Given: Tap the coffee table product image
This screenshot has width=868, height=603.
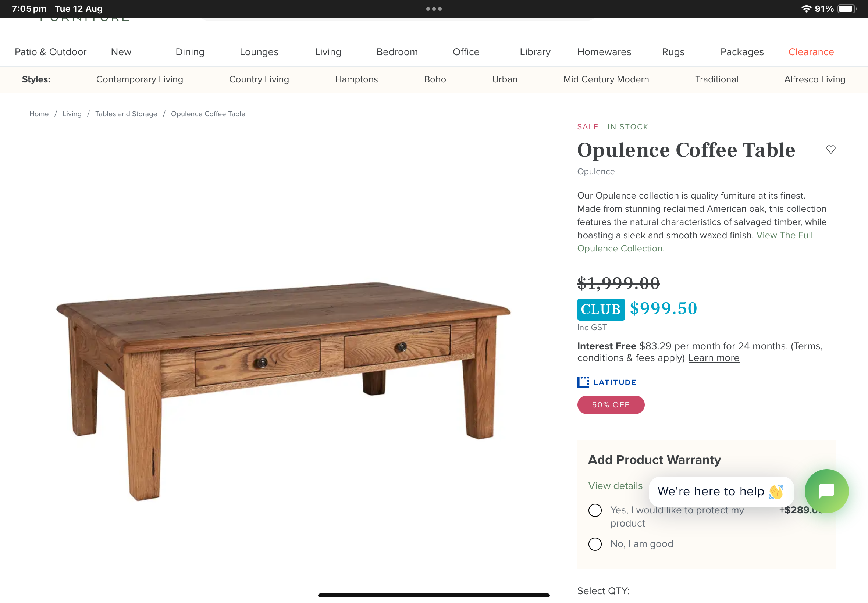Looking at the screenshot, I should [x=284, y=391].
